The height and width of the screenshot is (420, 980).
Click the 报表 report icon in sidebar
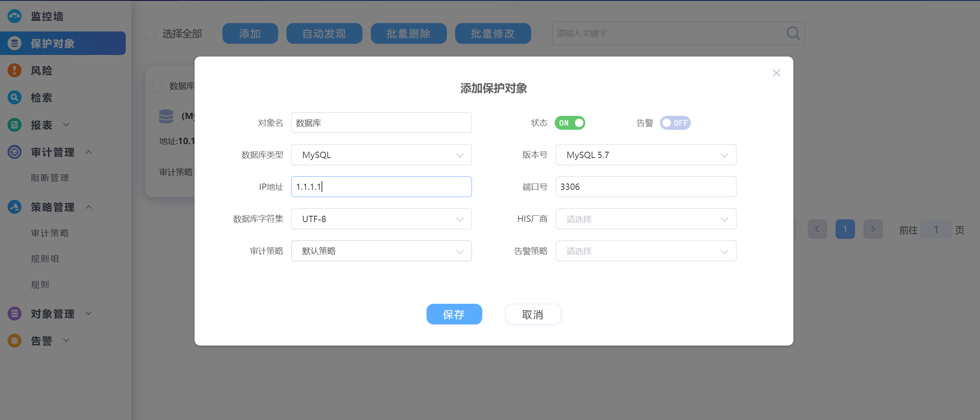tap(14, 125)
